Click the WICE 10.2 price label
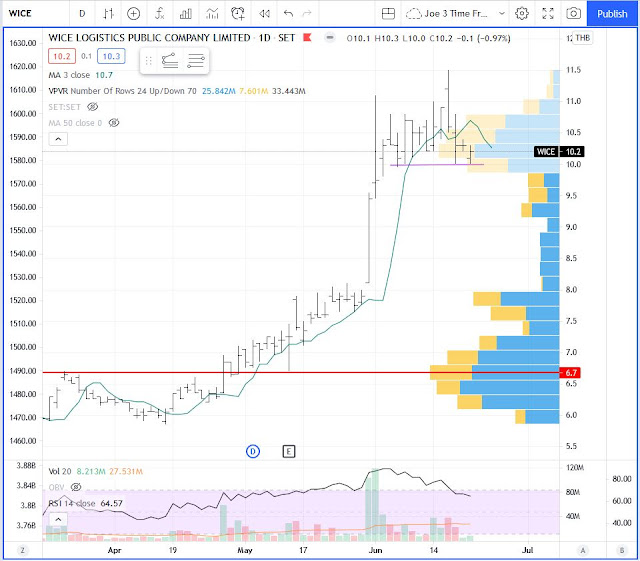This screenshot has height=561, width=640. pos(559,152)
